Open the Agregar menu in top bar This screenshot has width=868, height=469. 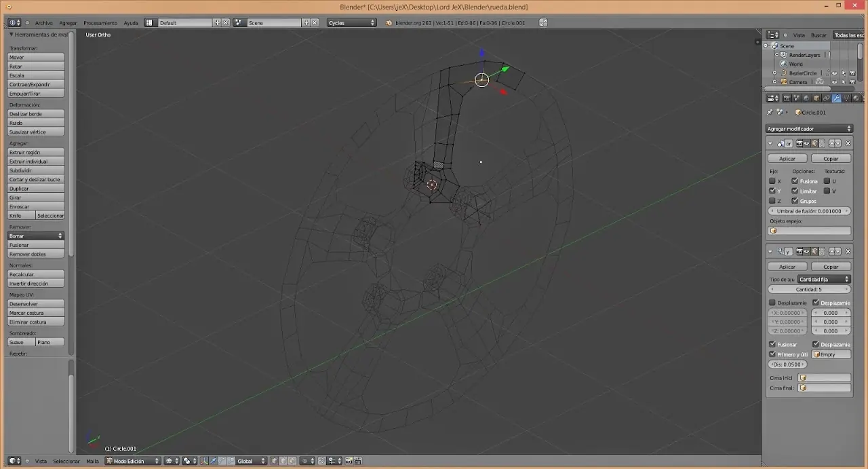pos(68,22)
